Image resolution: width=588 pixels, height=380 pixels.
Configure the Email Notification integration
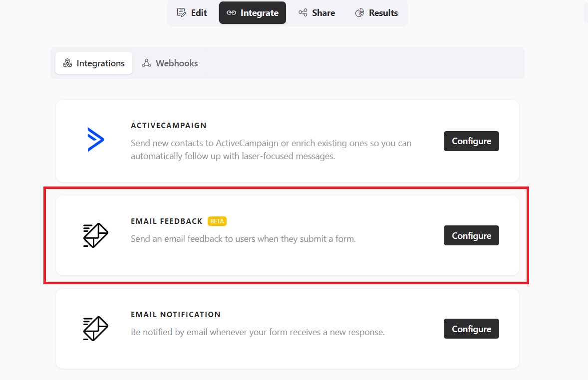tap(471, 329)
